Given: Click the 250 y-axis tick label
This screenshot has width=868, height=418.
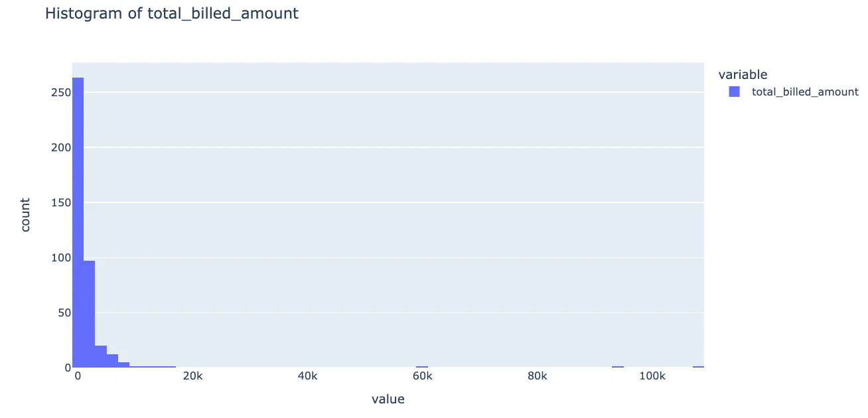Looking at the screenshot, I should click(x=60, y=92).
